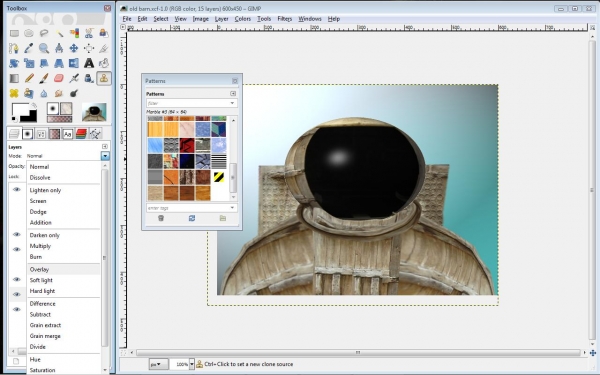Select the Scissors Select tool

(89, 33)
